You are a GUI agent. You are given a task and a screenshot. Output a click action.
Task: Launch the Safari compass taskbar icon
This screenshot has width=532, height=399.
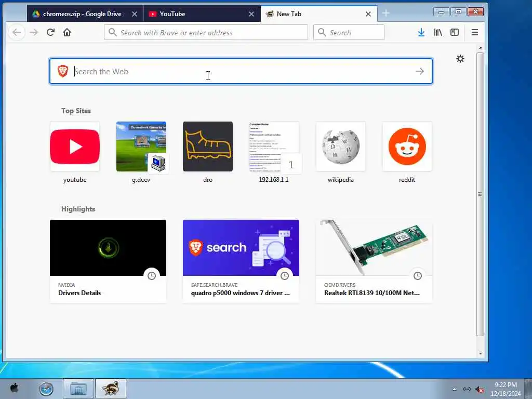click(x=46, y=389)
